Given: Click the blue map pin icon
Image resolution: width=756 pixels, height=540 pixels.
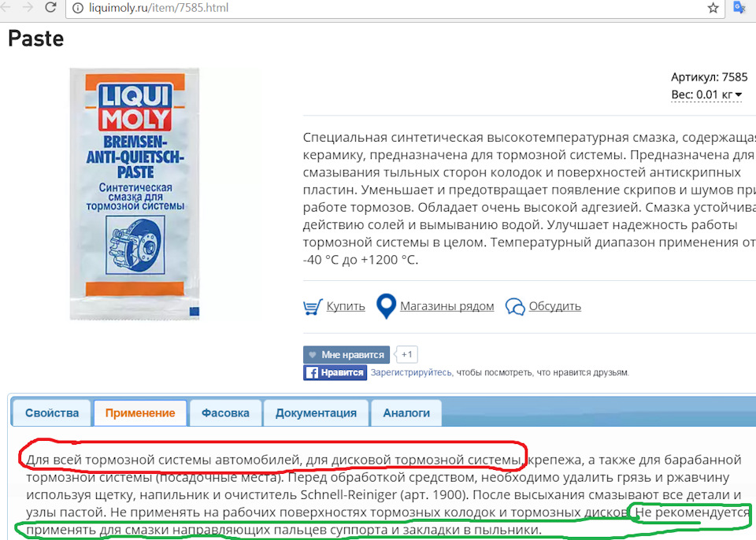Looking at the screenshot, I should tap(386, 306).
